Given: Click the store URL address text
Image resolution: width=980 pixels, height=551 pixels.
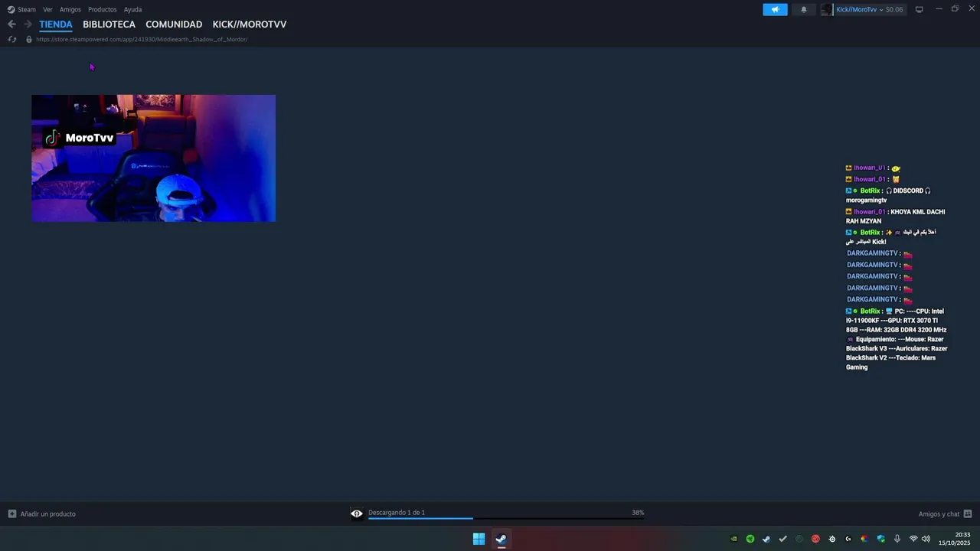Looking at the screenshot, I should pos(142,39).
